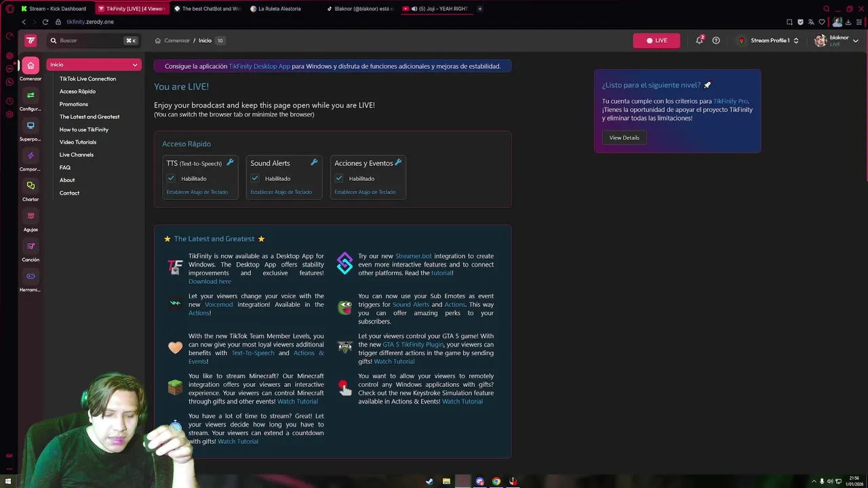Image resolution: width=868 pixels, height=488 pixels.
Task: Open TTS settings wrench icon
Action: coord(230,162)
